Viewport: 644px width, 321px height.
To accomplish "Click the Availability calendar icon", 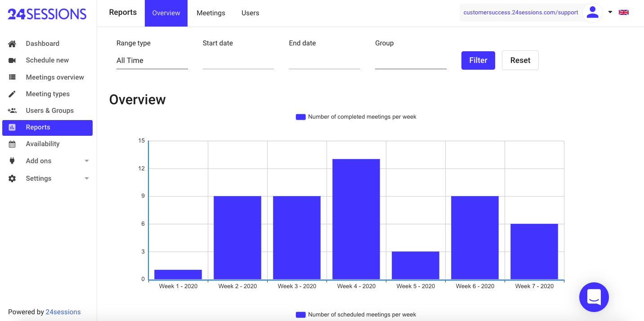I will pos(12,144).
